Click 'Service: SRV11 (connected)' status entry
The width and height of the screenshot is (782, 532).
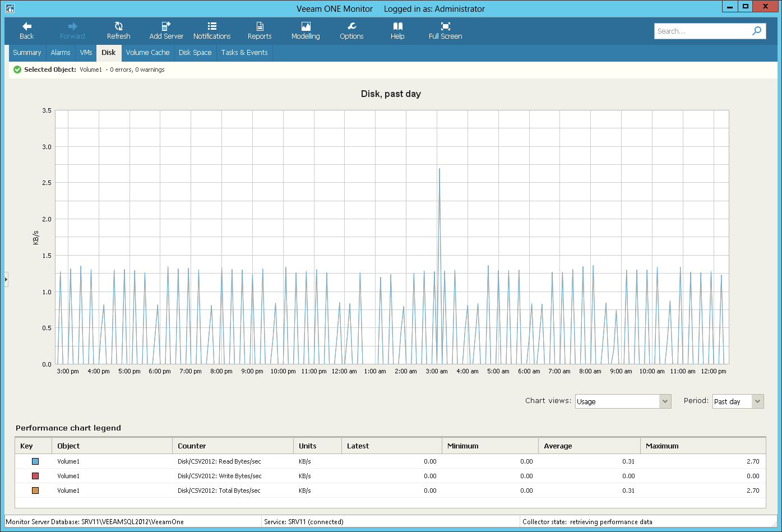click(x=304, y=521)
